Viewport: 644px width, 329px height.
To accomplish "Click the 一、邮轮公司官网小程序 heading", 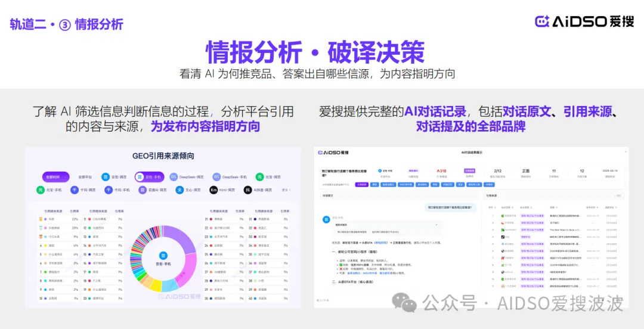I will (354, 252).
